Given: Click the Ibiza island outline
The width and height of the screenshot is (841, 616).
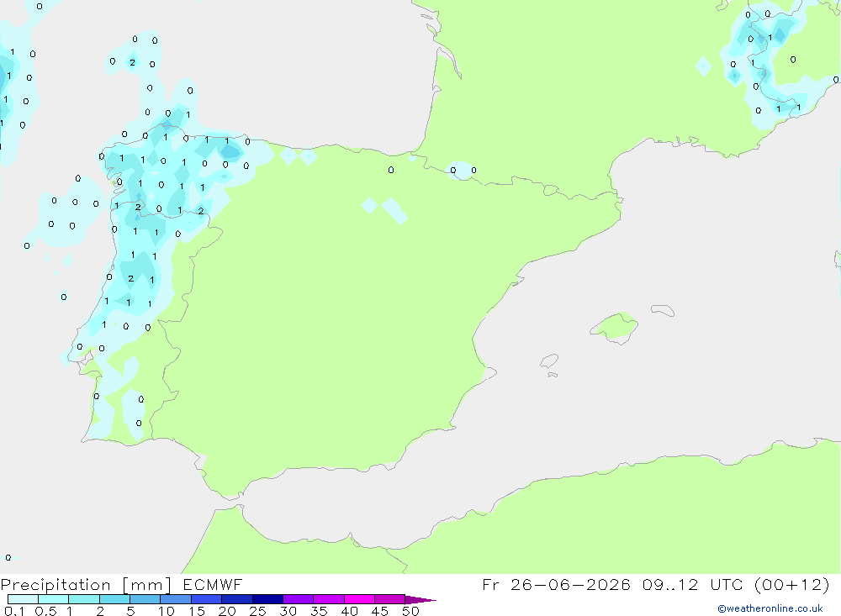Looking at the screenshot, I should pyautogui.click(x=549, y=361).
